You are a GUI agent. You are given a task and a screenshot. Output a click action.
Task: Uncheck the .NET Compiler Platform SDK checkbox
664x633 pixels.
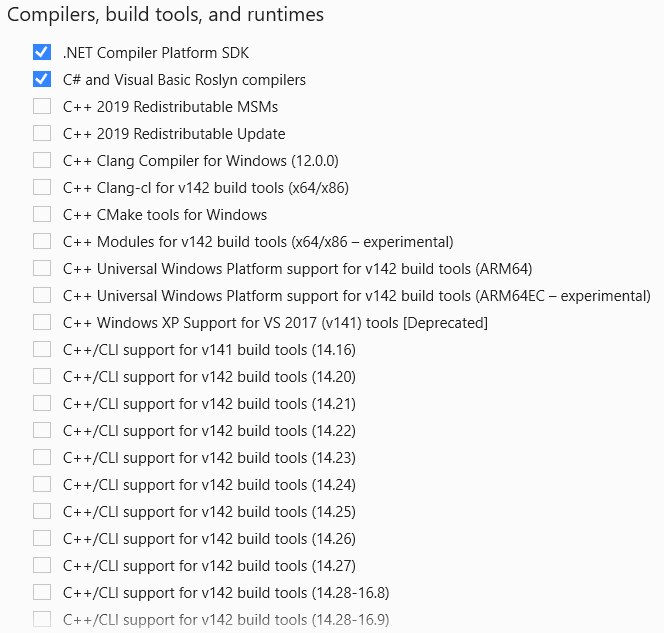pyautogui.click(x=42, y=52)
